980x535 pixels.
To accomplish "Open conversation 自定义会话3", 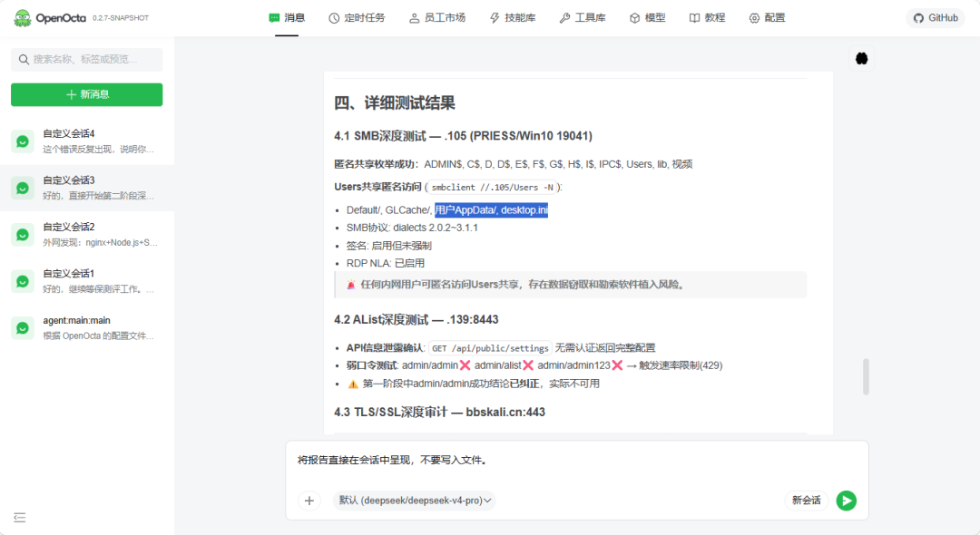I will [x=87, y=188].
